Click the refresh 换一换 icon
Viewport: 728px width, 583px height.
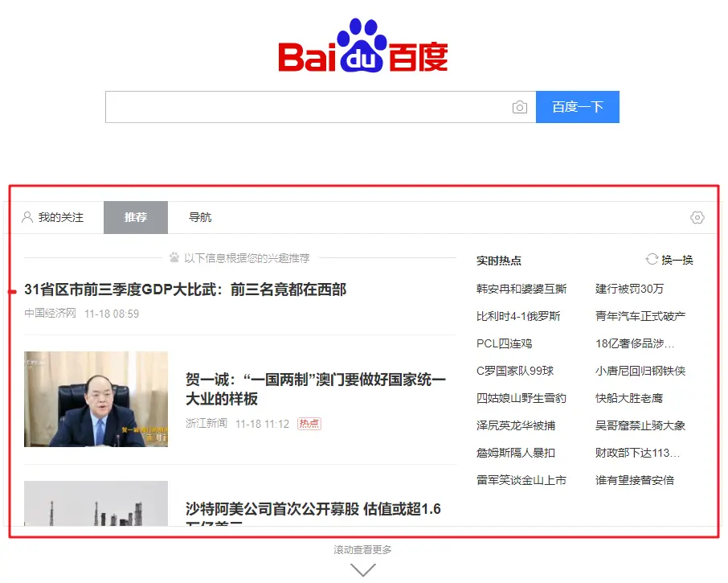(652, 259)
